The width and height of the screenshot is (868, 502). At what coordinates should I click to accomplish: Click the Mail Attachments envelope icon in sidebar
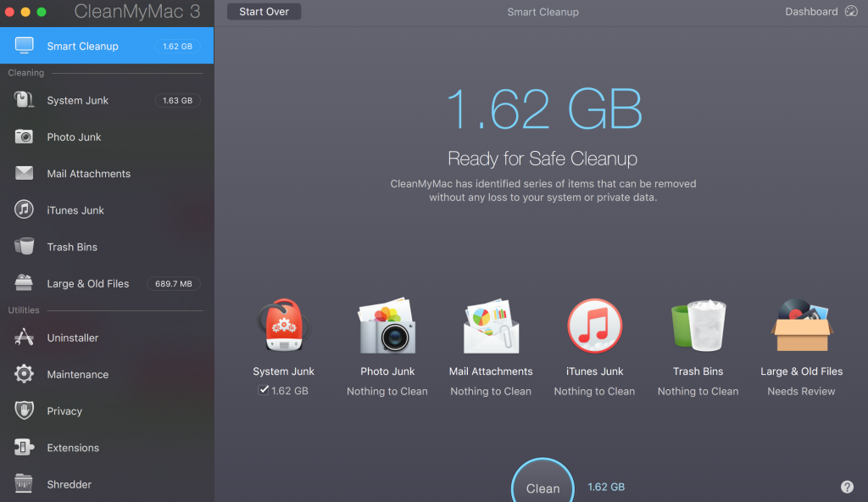click(x=24, y=174)
